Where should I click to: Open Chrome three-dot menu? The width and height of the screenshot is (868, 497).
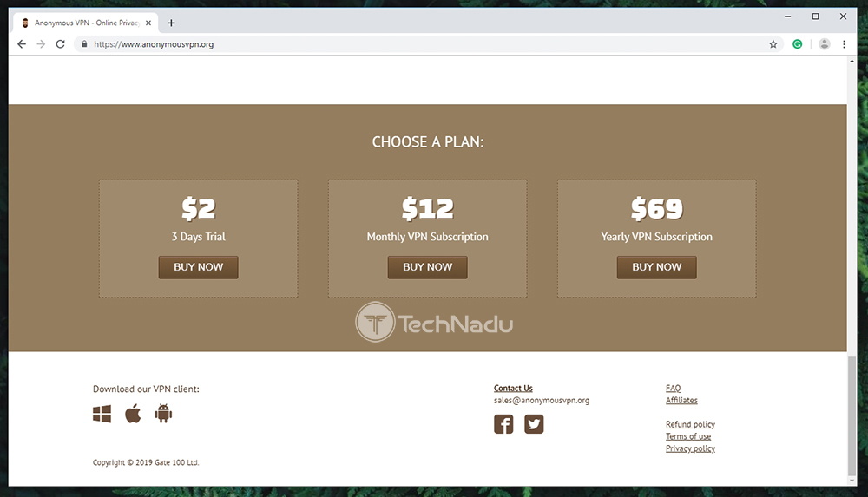coord(845,44)
